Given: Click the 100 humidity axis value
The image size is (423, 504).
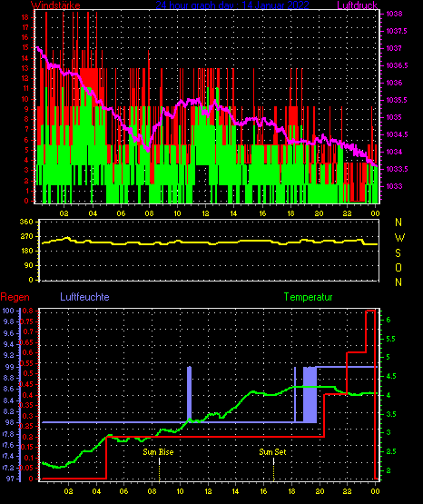Looking at the screenshot, I should pos(8,311).
